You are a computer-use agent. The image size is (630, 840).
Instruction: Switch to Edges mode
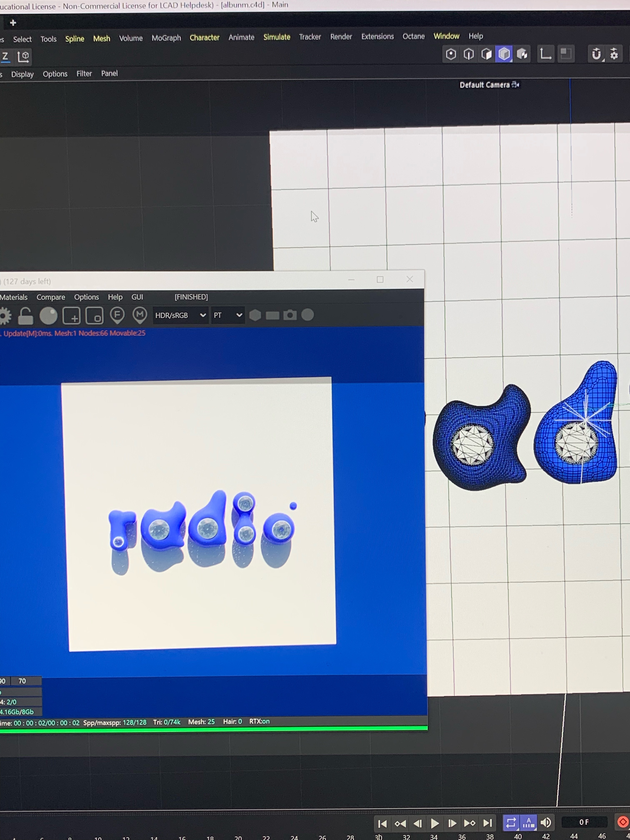(469, 54)
